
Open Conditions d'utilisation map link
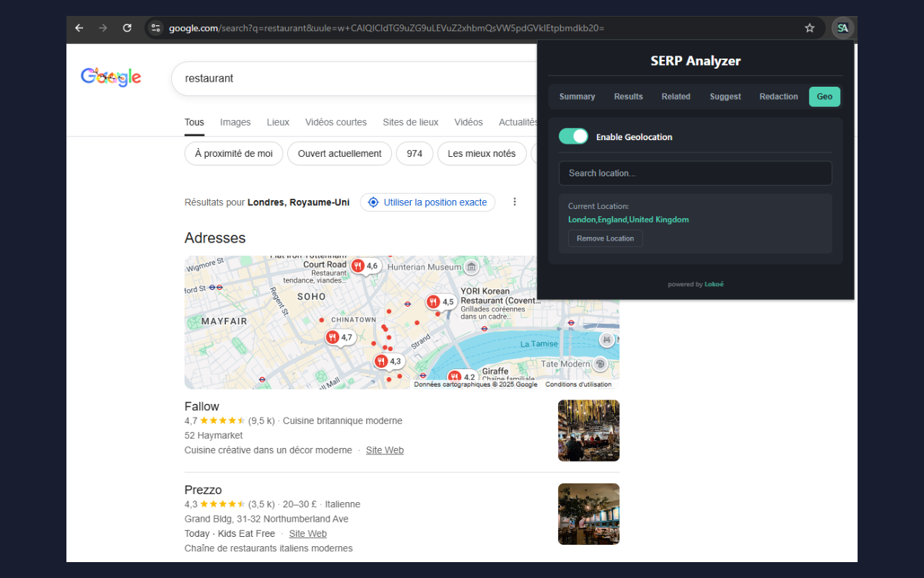(x=578, y=384)
